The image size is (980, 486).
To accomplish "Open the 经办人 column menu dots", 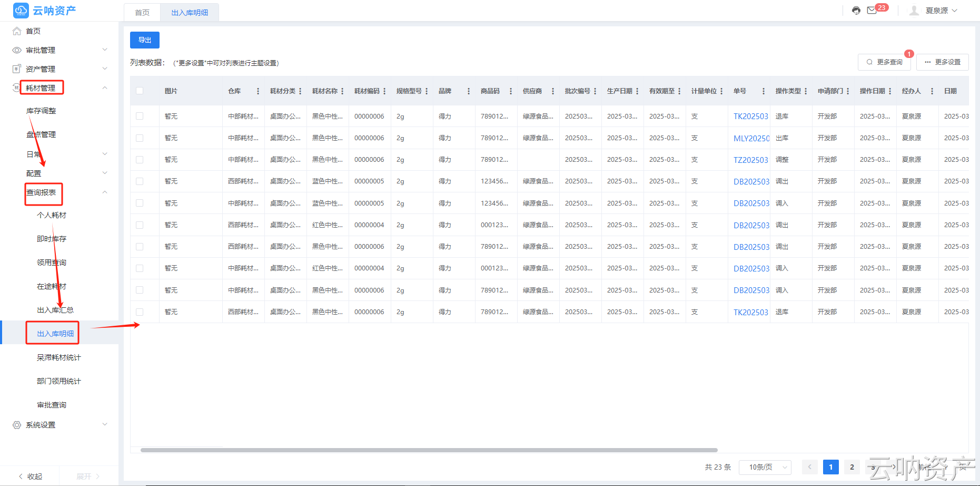I will (x=932, y=91).
